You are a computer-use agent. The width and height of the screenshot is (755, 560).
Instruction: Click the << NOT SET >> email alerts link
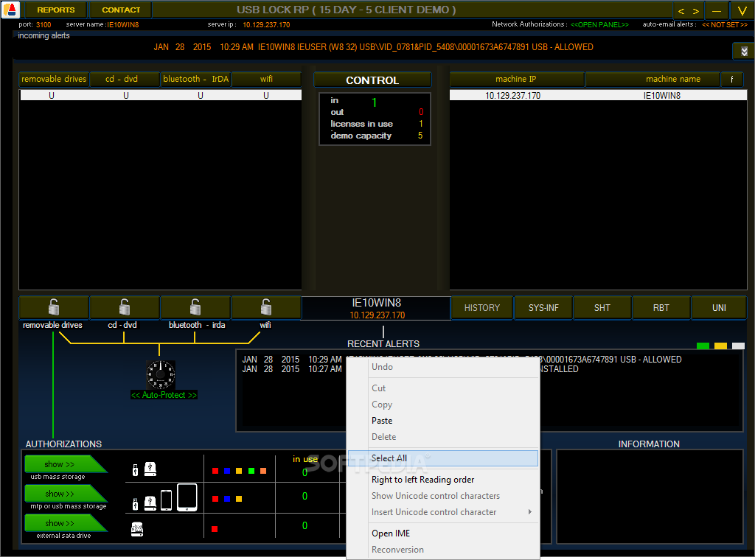(x=725, y=24)
